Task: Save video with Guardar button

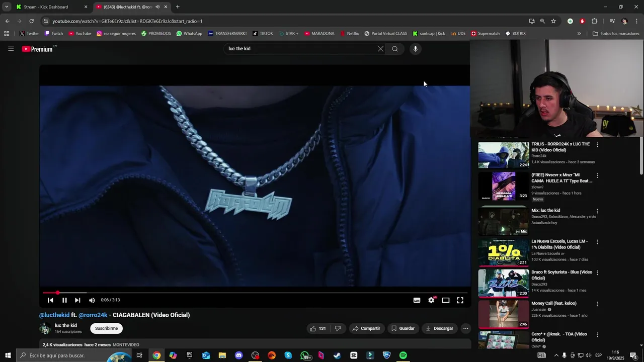Action: tap(403, 328)
